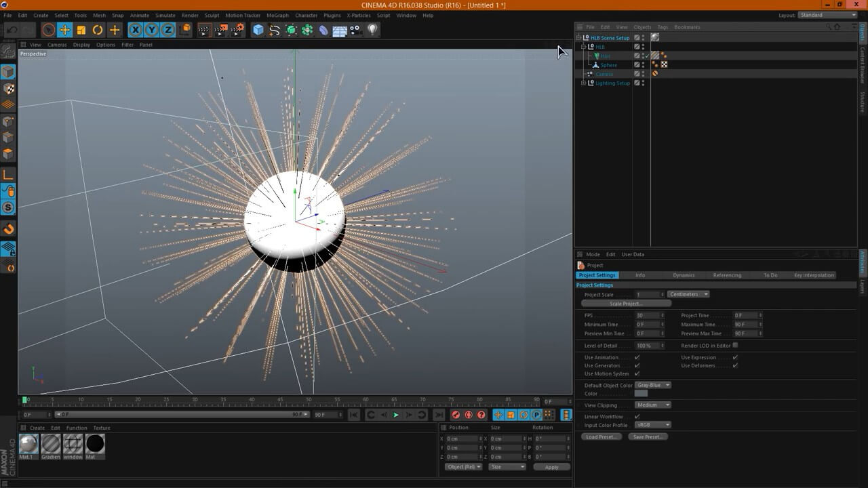Viewport: 868px width, 488px height.
Task: Open the Camera object icon in toolbar
Action: (x=355, y=30)
